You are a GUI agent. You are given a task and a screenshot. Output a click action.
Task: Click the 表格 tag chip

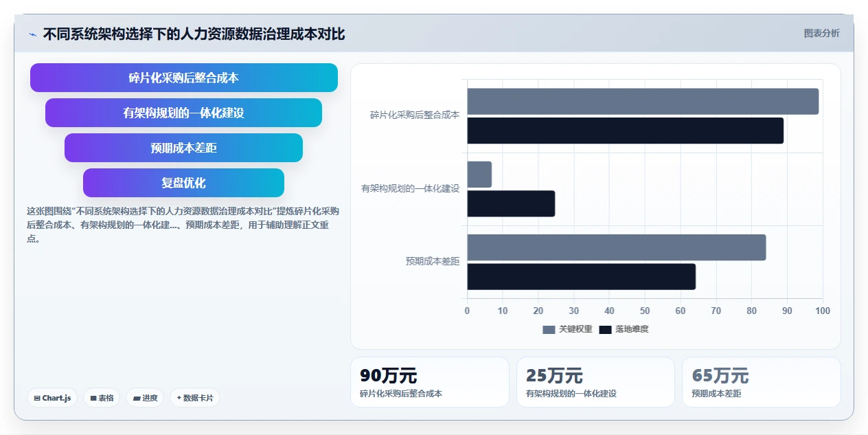[x=102, y=398]
